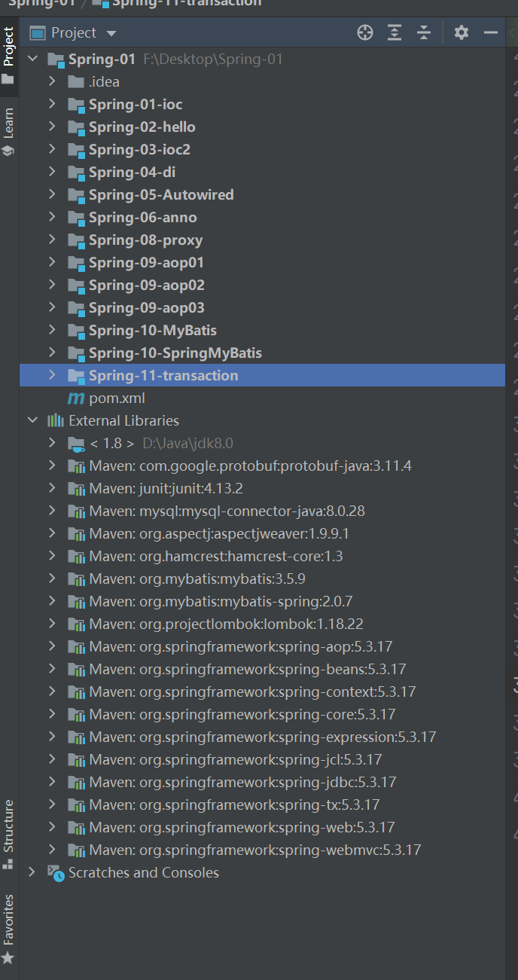Hide the Project tool window with minus icon
The image size is (518, 980).
491,32
